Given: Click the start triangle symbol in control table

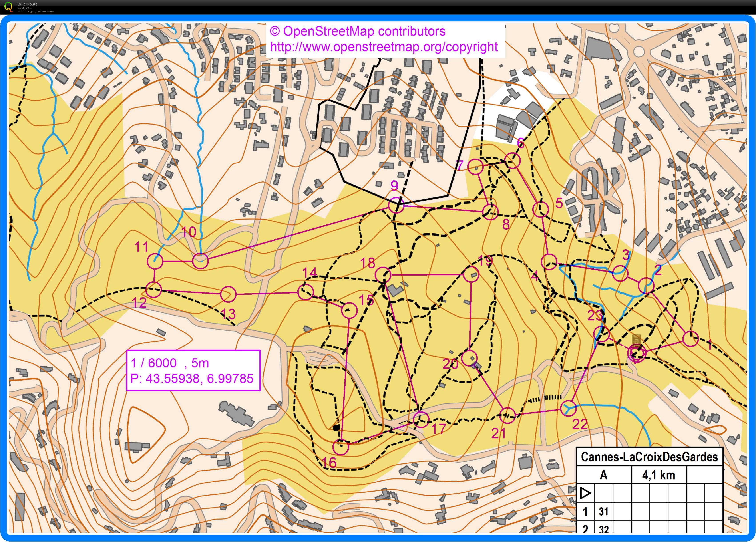Looking at the screenshot, I should (x=586, y=493).
